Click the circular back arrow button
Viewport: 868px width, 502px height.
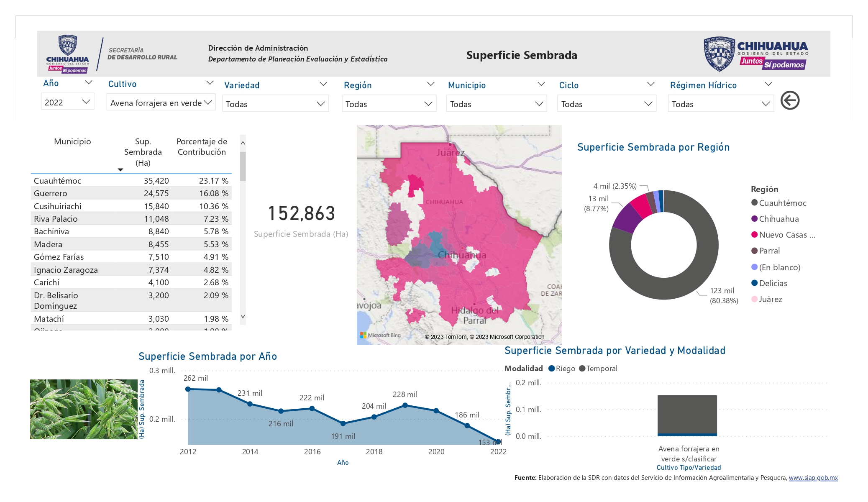pyautogui.click(x=790, y=100)
